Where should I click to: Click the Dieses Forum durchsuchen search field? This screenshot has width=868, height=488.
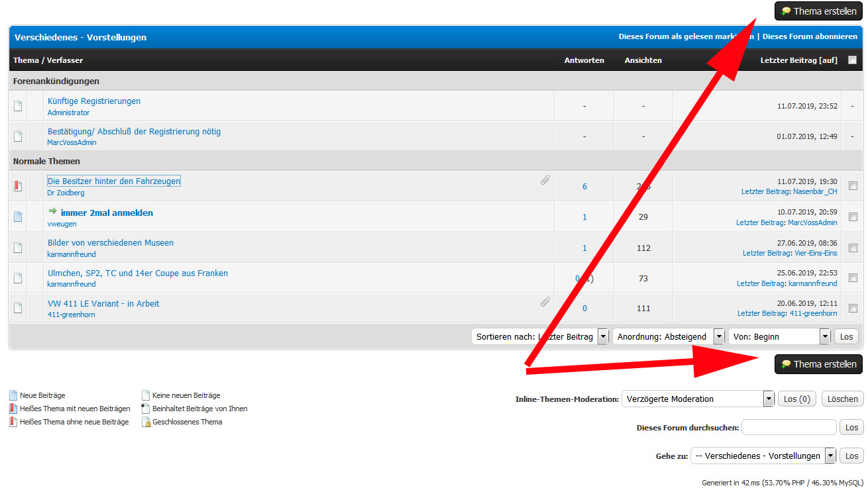click(x=788, y=428)
